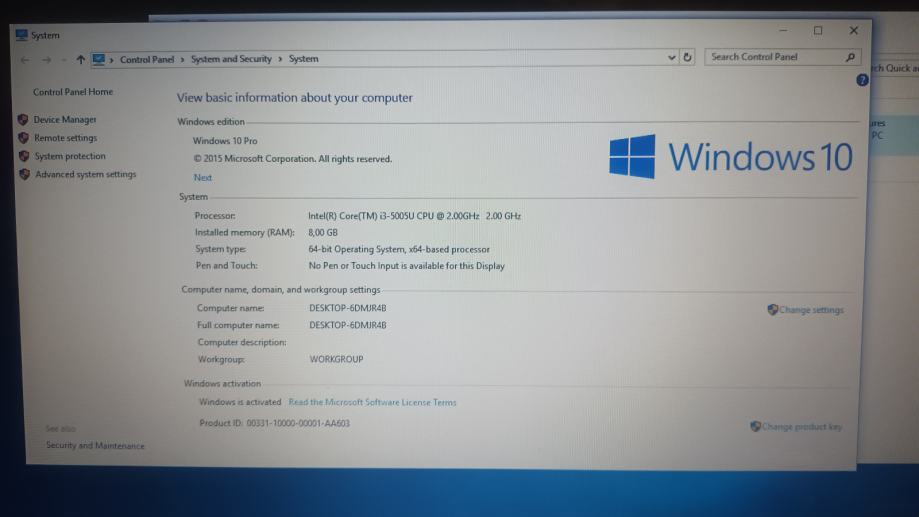Viewport: 919px width, 517px height.
Task: Maximize the System window
Action: 818,30
